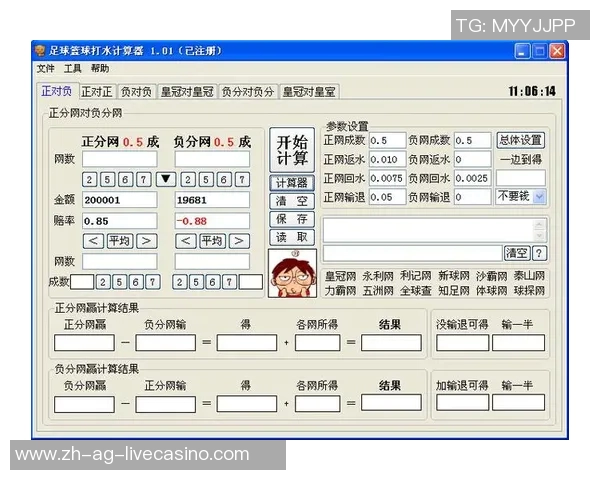Click the 正网回水 field showing 0.0075

387,178
